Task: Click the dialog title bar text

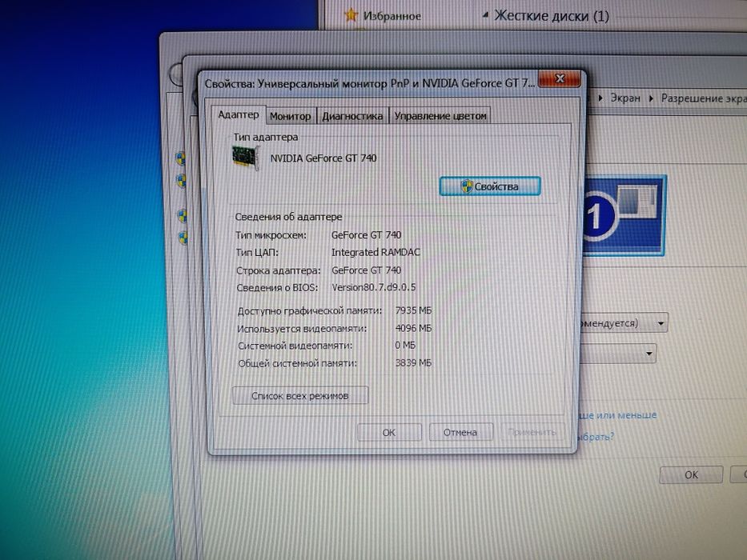Action: (x=370, y=83)
